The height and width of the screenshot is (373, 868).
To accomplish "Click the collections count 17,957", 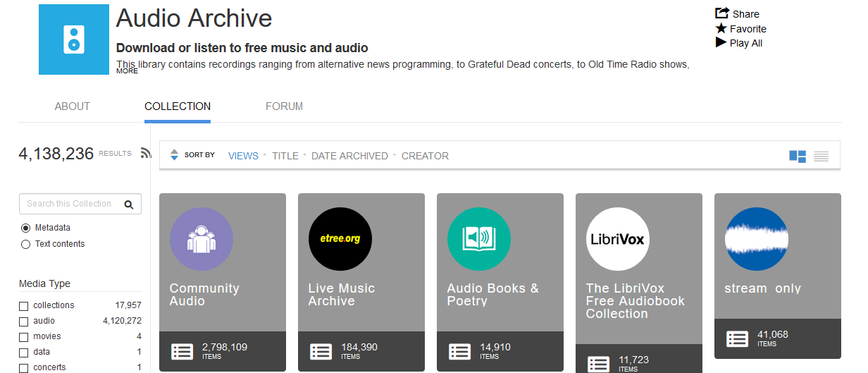I will click(128, 305).
